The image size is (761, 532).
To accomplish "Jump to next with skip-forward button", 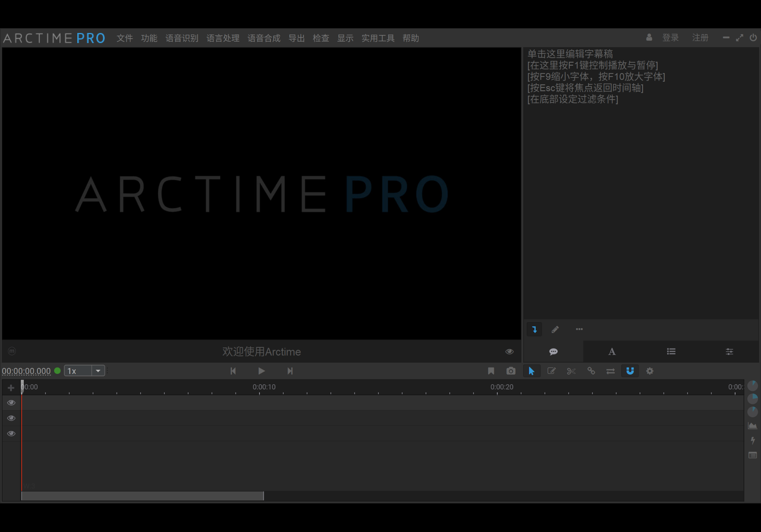I will [x=290, y=371].
